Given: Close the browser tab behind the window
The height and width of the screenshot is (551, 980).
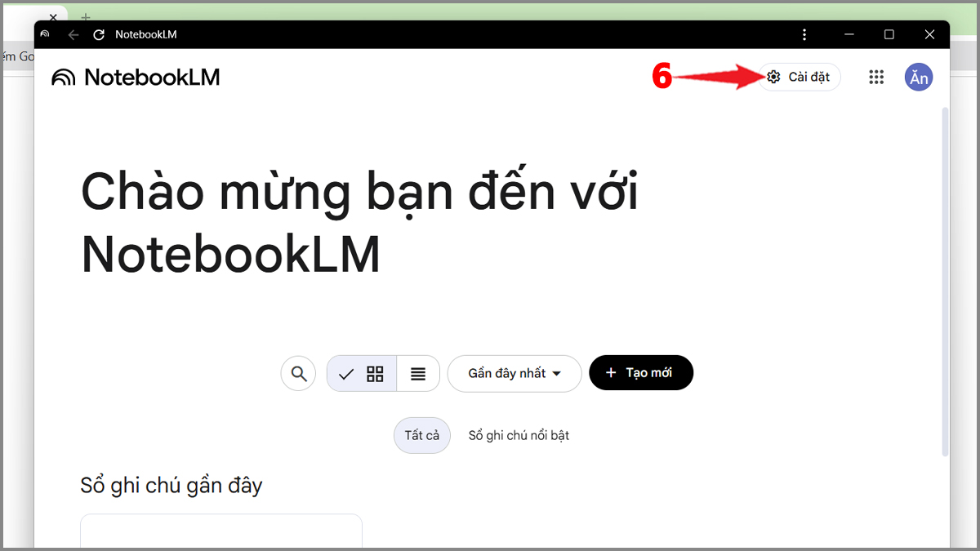Looking at the screenshot, I should tap(53, 16).
